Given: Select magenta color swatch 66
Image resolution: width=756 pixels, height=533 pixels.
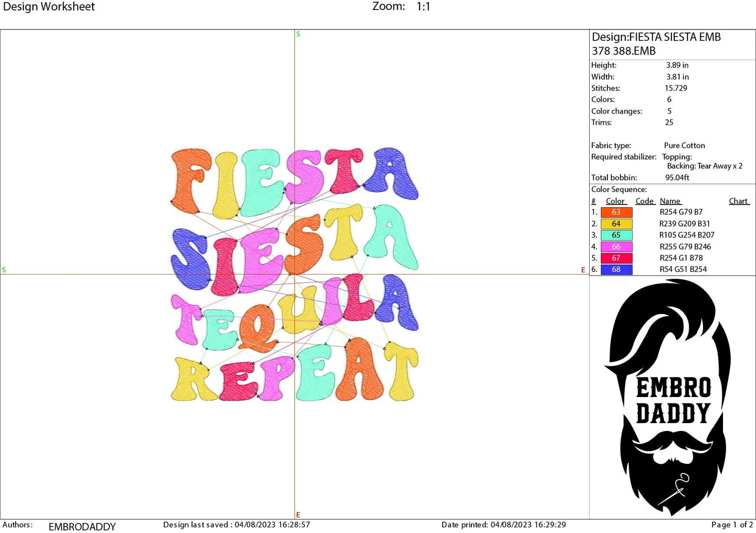Looking at the screenshot, I should tap(616, 246).
